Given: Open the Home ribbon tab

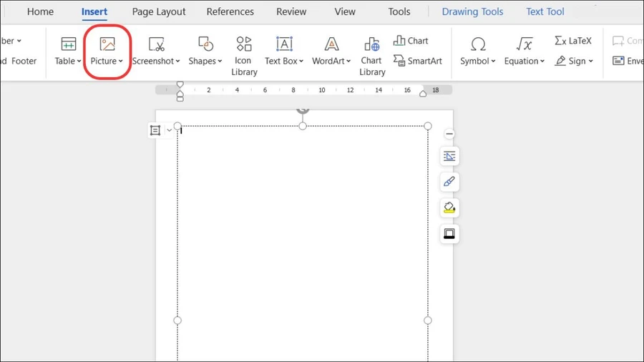Looking at the screenshot, I should pyautogui.click(x=40, y=11).
